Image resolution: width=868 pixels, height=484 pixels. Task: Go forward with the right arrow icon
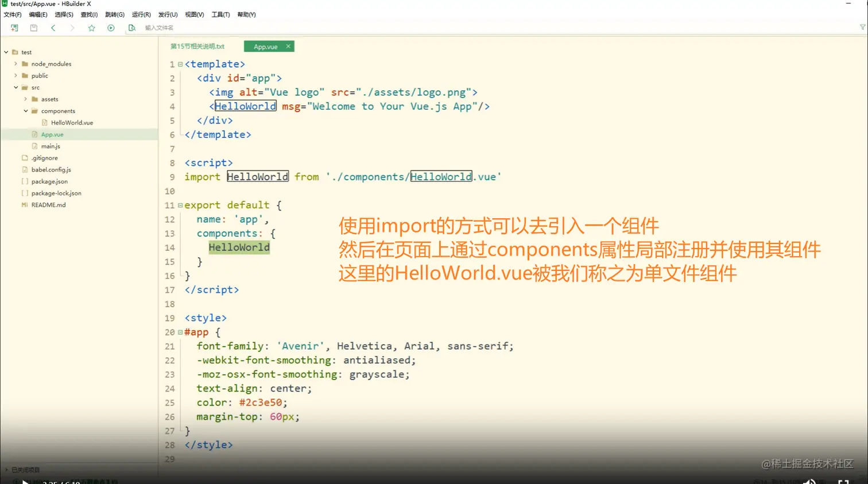[72, 28]
